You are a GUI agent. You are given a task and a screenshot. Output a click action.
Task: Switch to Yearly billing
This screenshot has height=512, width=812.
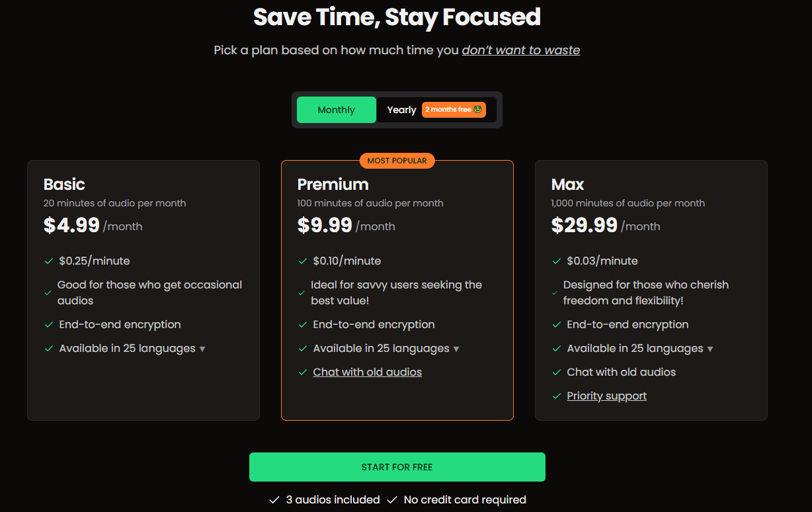[x=401, y=110]
